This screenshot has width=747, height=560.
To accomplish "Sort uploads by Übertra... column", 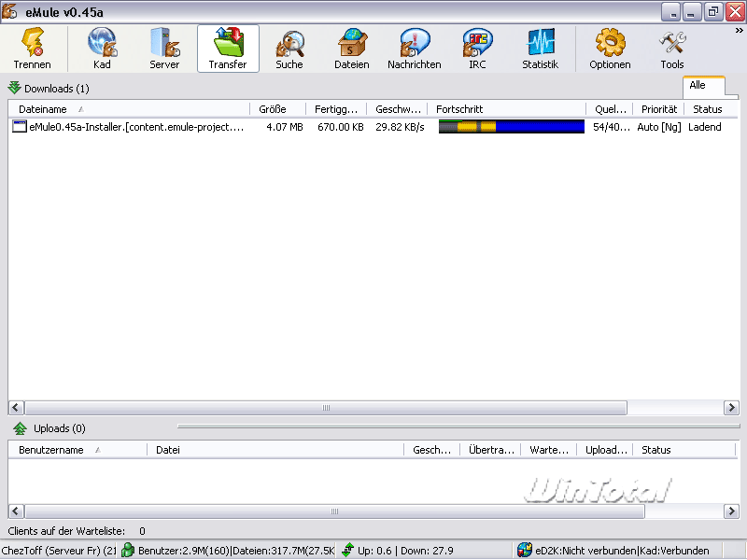I will pyautogui.click(x=491, y=450).
